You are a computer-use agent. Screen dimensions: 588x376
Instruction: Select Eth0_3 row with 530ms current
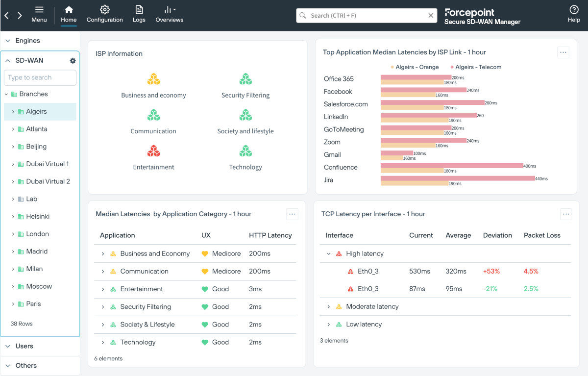pos(445,271)
